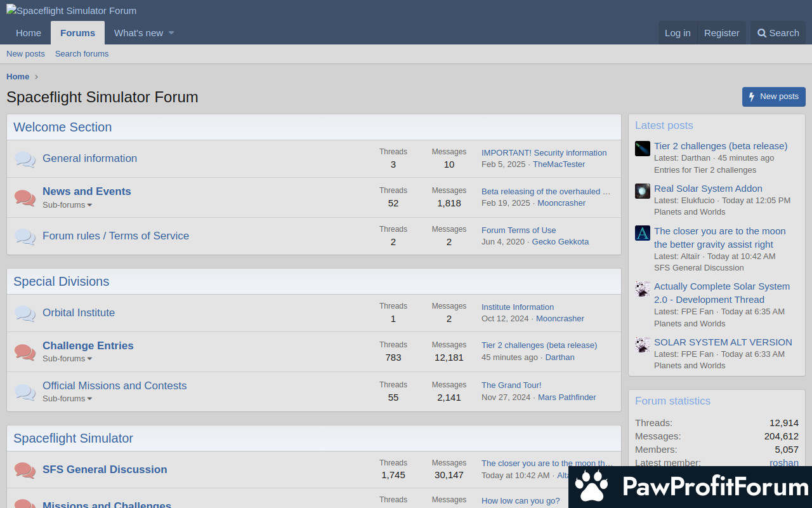This screenshot has height=508, width=812.
Task: Open Entries for Tier 2 challenges link
Action: (x=705, y=170)
